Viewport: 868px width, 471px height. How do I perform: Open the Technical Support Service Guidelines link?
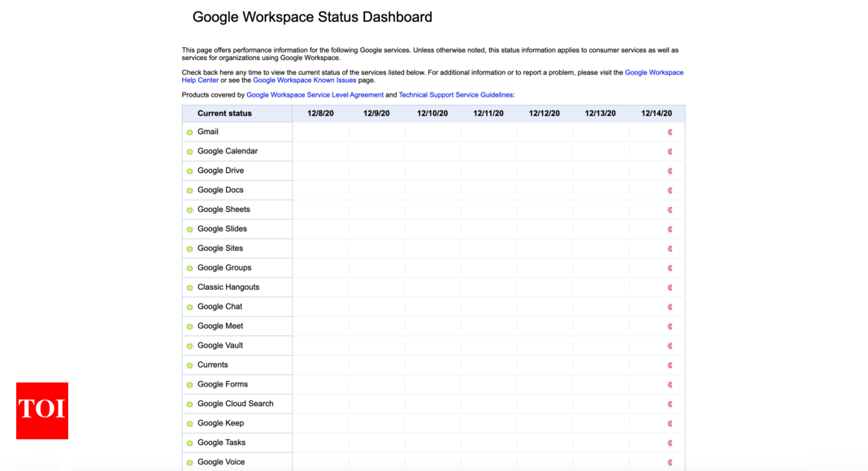point(456,95)
